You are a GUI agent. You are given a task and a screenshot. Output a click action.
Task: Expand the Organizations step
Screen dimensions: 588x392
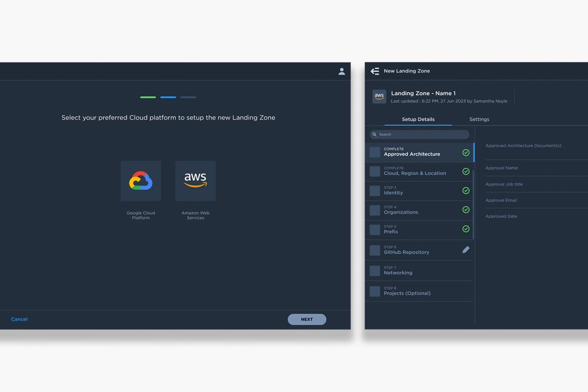click(x=401, y=212)
